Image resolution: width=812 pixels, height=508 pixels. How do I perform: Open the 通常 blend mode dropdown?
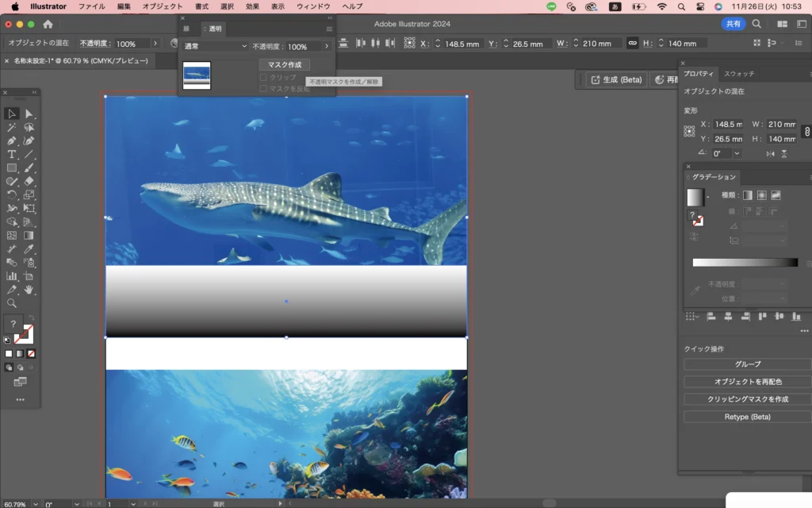click(x=216, y=47)
